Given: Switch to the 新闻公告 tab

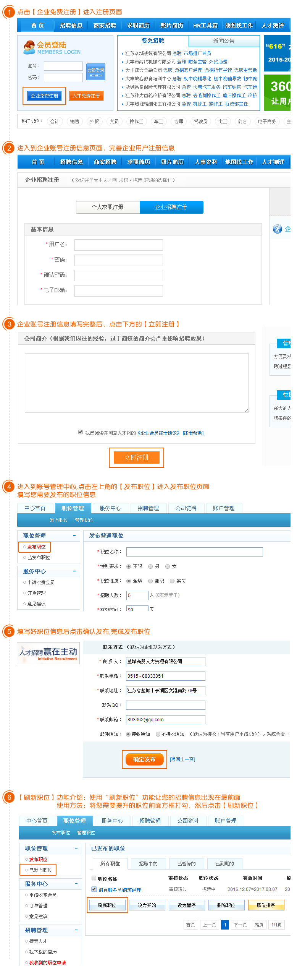Looking at the screenshot, I should pyautogui.click(x=224, y=41).
